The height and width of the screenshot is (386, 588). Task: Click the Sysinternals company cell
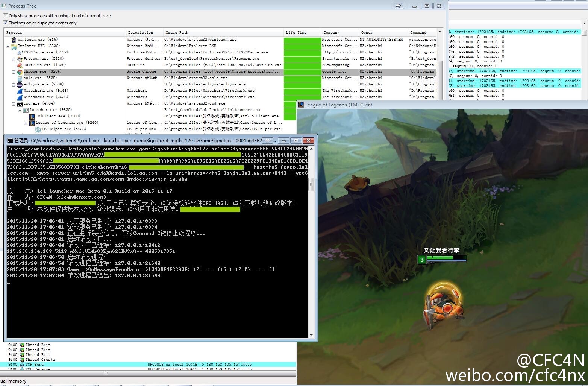pos(339,59)
